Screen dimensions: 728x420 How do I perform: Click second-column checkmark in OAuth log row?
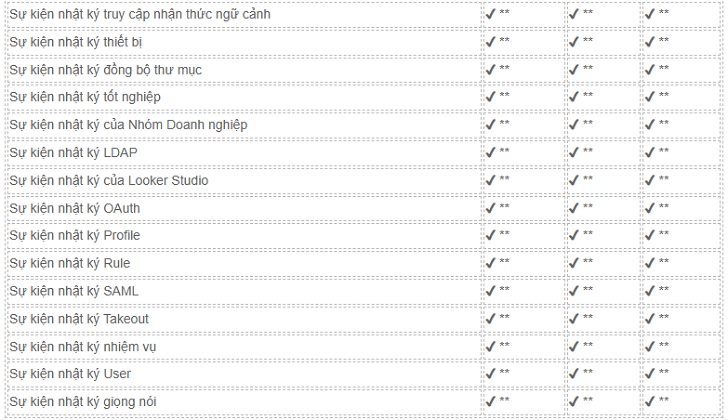click(x=573, y=208)
